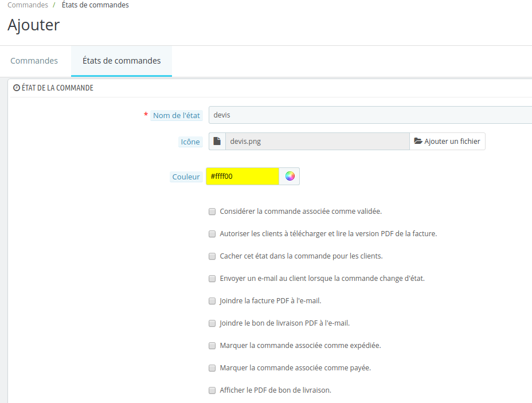This screenshot has width=532, height=403.
Task: Open Commandes breadcrumb link
Action: tap(28, 5)
